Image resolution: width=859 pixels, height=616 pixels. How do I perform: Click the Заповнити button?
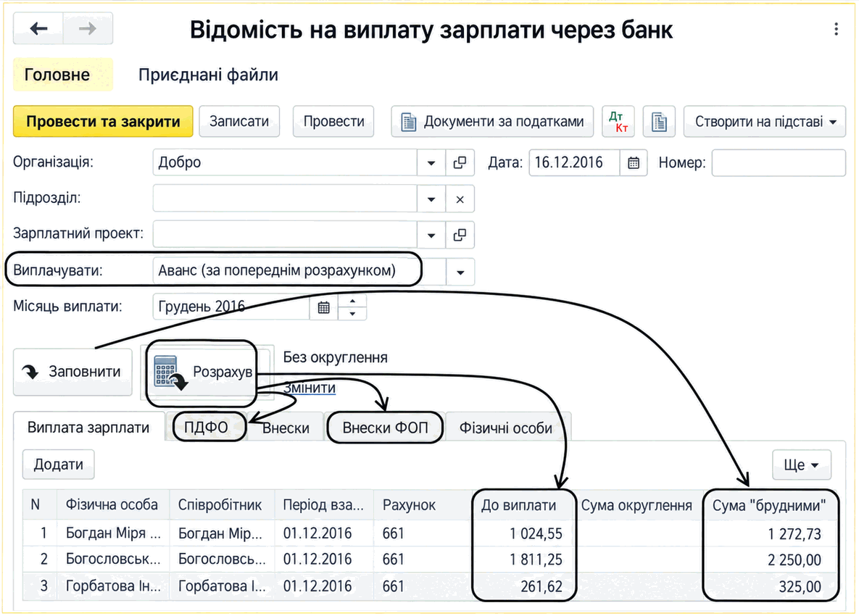pyautogui.click(x=73, y=372)
